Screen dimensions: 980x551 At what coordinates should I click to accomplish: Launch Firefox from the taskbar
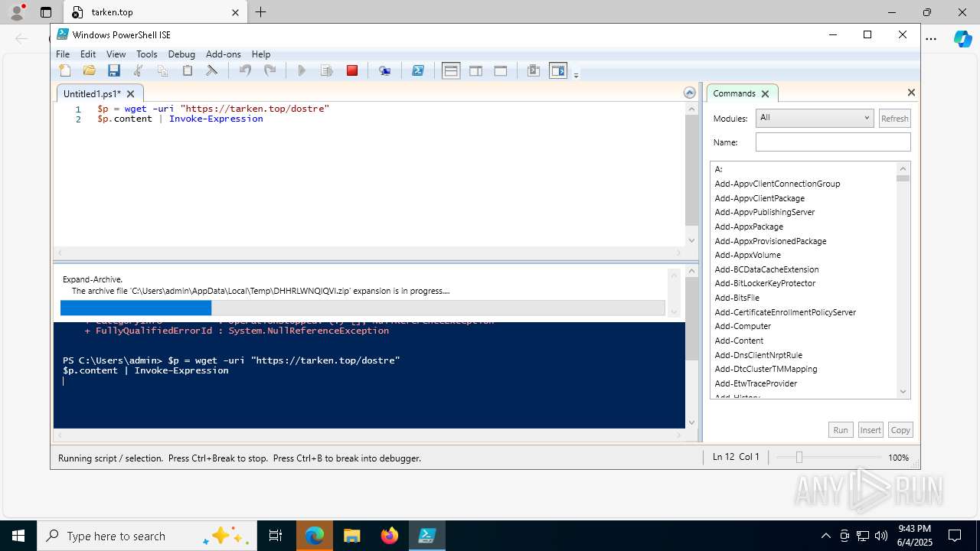[390, 536]
